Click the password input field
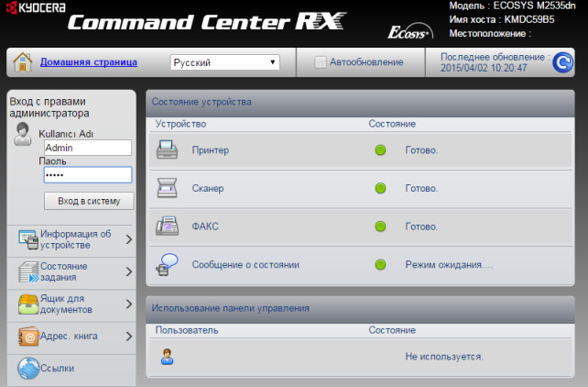Viewport: 588px width, 387px height. point(87,175)
